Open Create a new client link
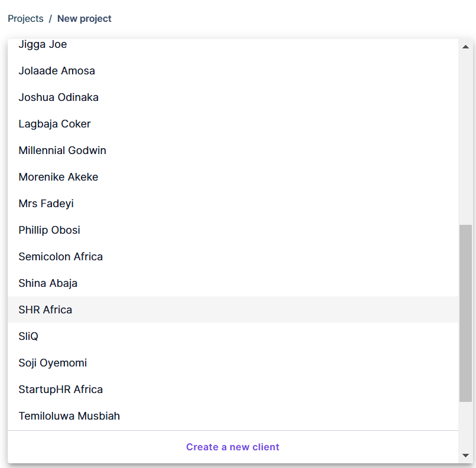The height and width of the screenshot is (468, 476). (x=233, y=447)
